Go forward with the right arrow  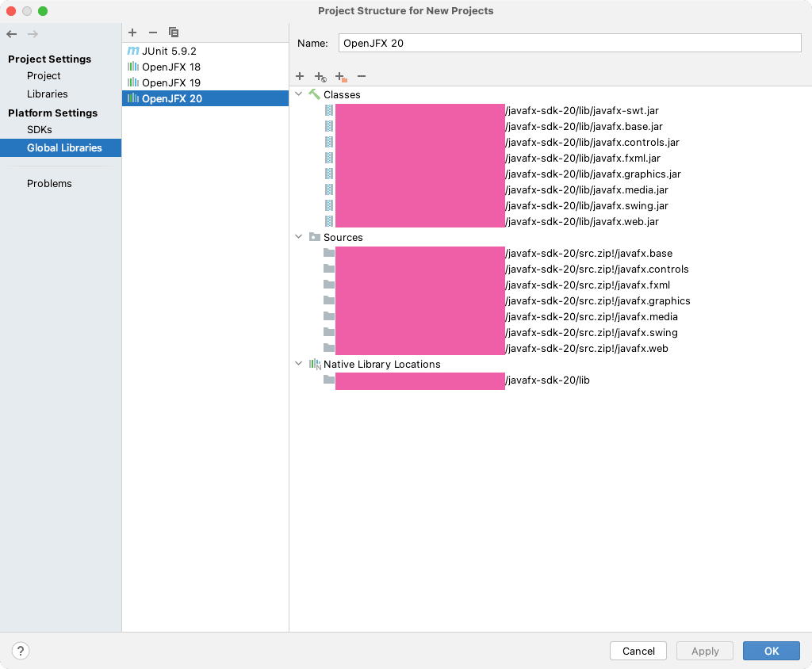click(x=33, y=34)
